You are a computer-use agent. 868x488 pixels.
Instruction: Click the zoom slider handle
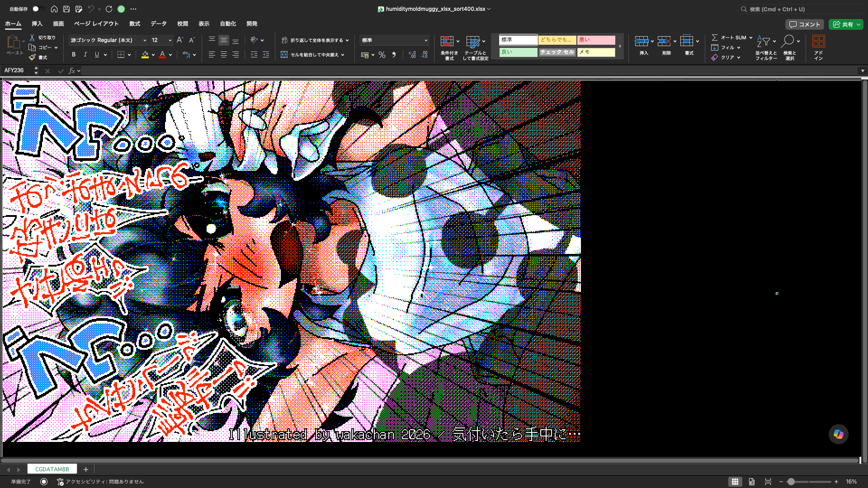tap(791, 482)
